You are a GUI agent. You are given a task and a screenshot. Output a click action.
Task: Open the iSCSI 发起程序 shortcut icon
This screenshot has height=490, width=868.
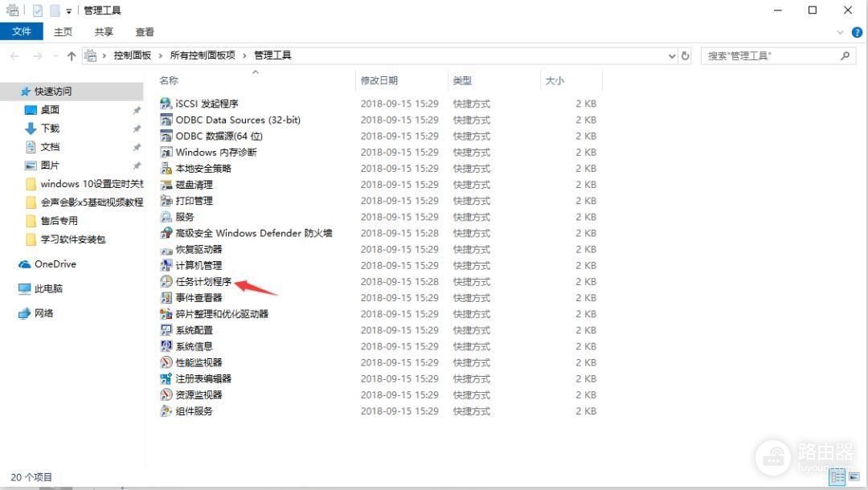(x=166, y=104)
